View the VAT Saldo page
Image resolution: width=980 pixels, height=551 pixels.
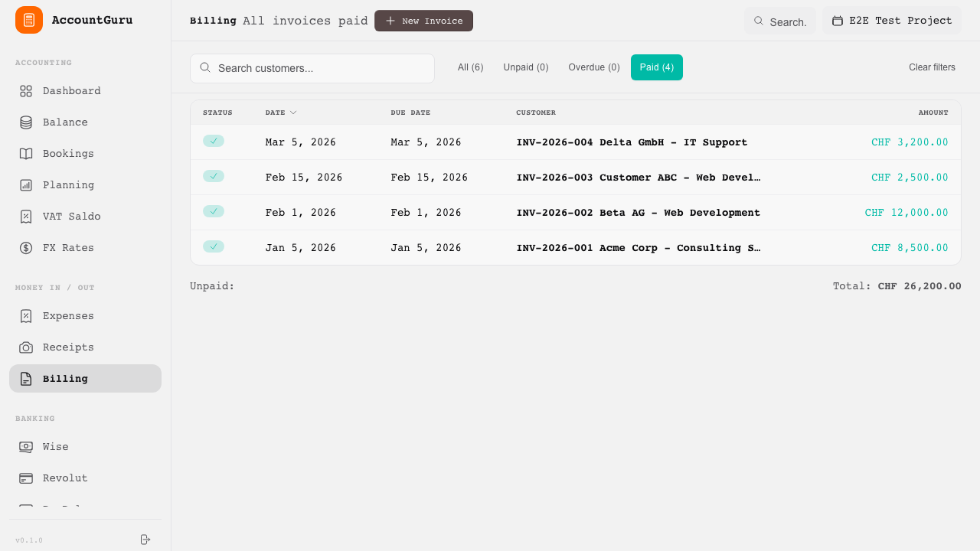[x=72, y=216]
